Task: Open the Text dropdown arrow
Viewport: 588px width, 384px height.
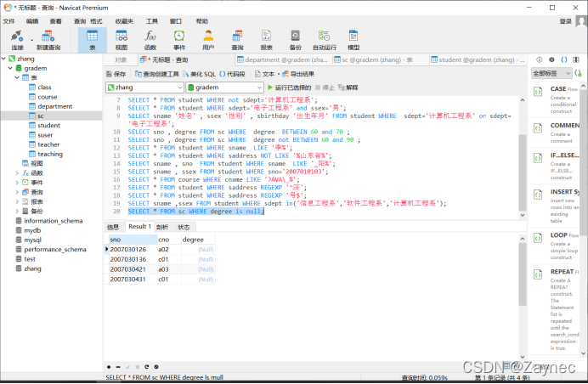Action: click(278, 74)
